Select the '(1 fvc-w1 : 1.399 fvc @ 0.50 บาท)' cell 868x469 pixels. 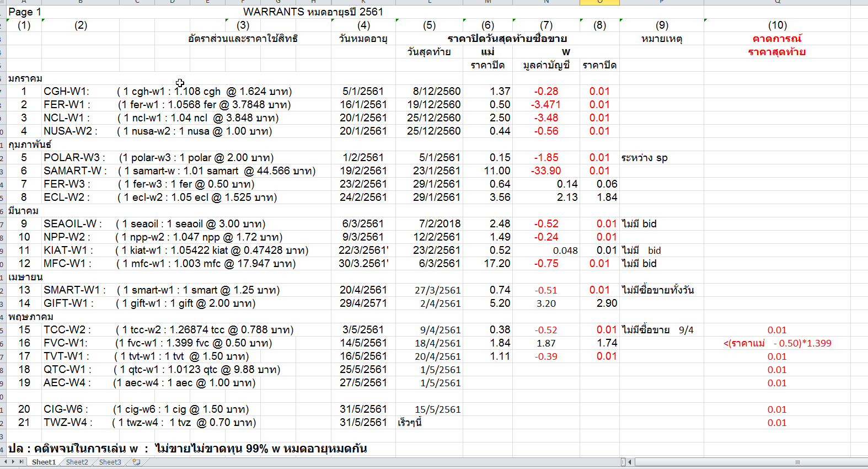click(194, 343)
